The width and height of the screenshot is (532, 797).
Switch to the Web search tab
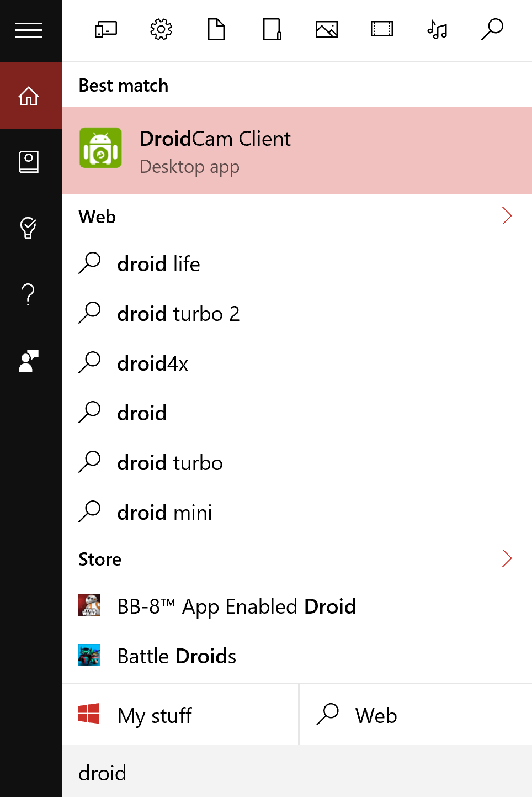pos(416,715)
